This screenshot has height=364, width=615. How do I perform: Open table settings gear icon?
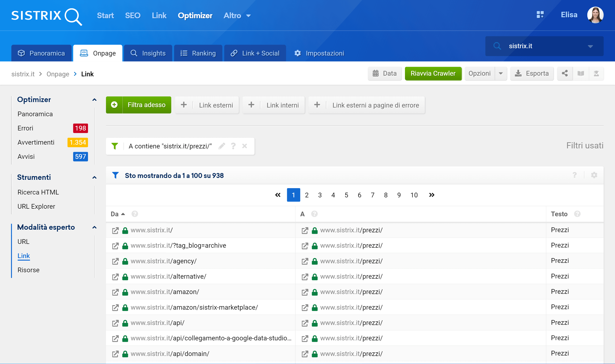pyautogui.click(x=594, y=175)
